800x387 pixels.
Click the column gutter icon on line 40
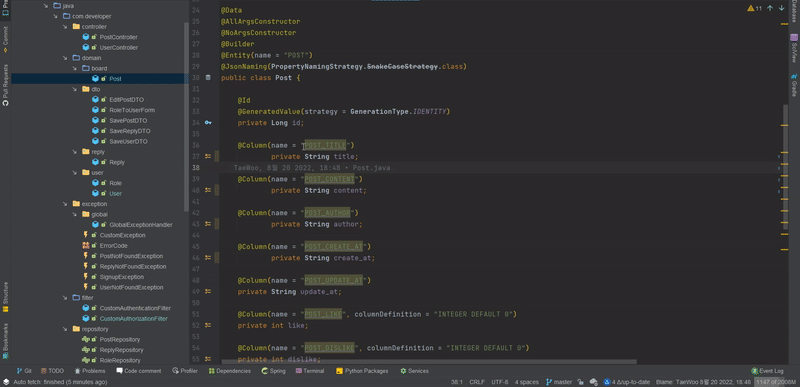208,190
